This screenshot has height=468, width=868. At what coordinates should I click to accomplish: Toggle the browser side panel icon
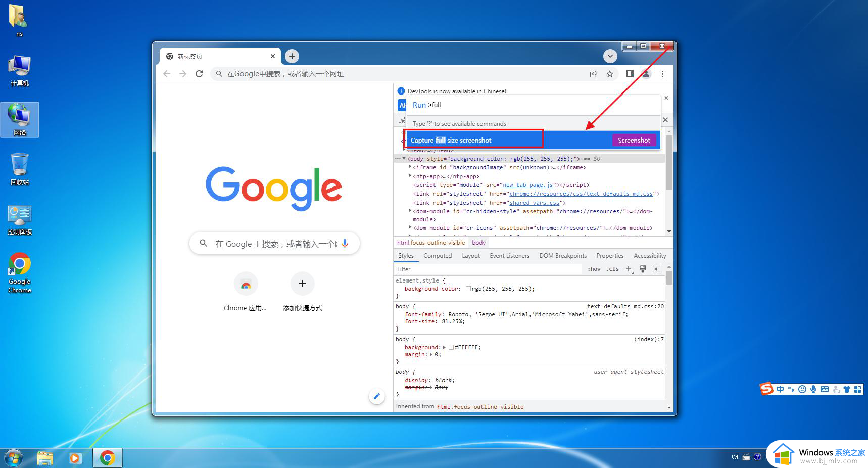pyautogui.click(x=630, y=74)
